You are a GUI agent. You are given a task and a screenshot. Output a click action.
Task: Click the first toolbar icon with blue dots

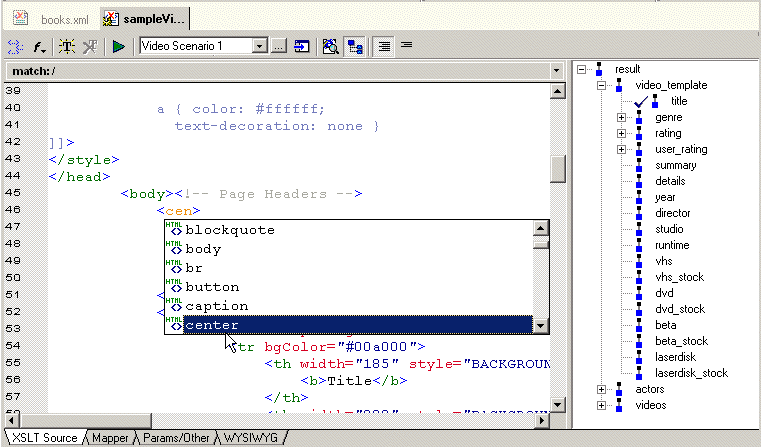pos(14,46)
